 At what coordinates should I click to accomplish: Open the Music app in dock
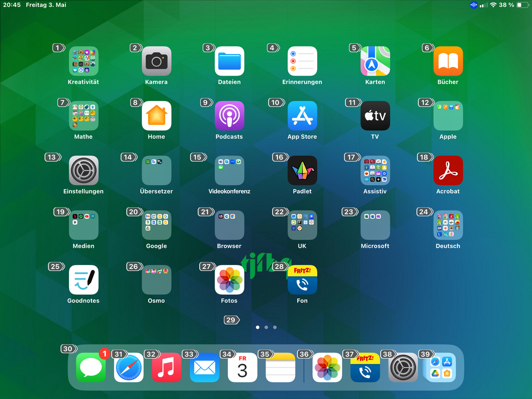(166, 368)
